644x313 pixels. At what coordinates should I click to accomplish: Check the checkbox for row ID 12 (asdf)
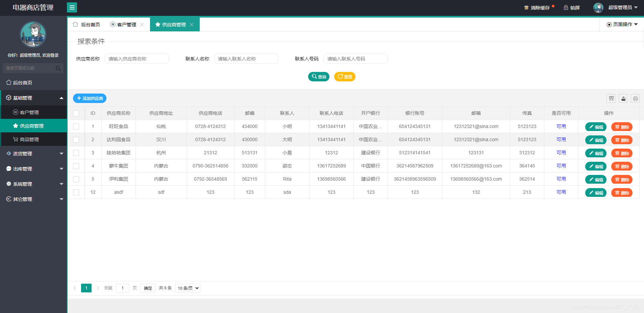click(x=76, y=192)
